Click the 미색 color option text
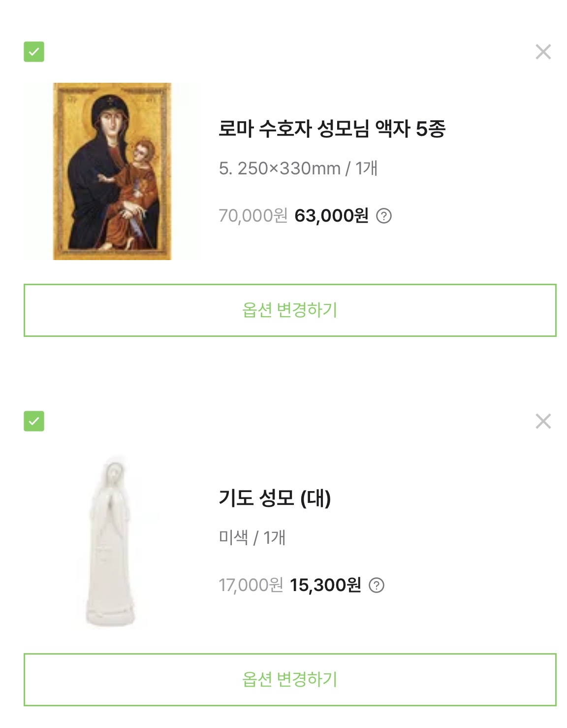The width and height of the screenshot is (567, 728). (x=233, y=537)
